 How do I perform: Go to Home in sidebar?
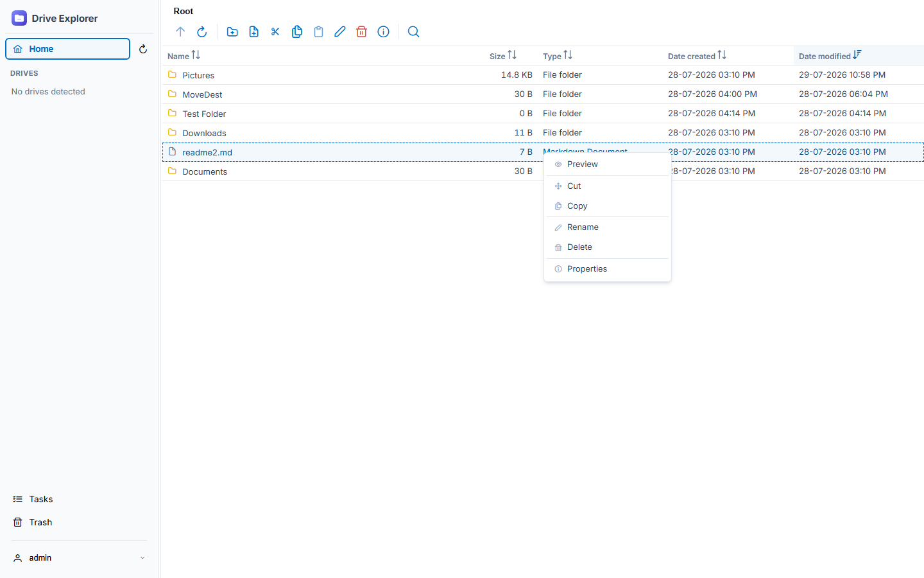68,49
